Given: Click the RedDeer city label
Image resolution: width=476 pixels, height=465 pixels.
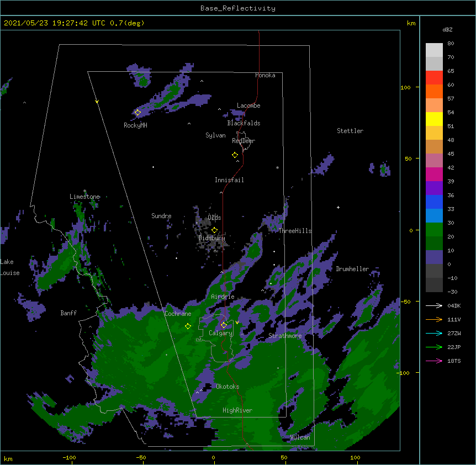Looking at the screenshot, I should pos(244,141).
